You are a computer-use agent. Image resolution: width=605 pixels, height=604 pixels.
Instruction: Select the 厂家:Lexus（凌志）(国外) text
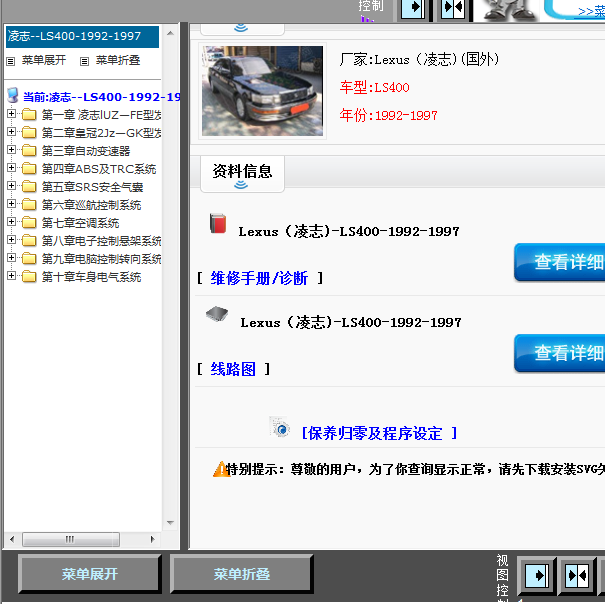[x=419, y=59]
